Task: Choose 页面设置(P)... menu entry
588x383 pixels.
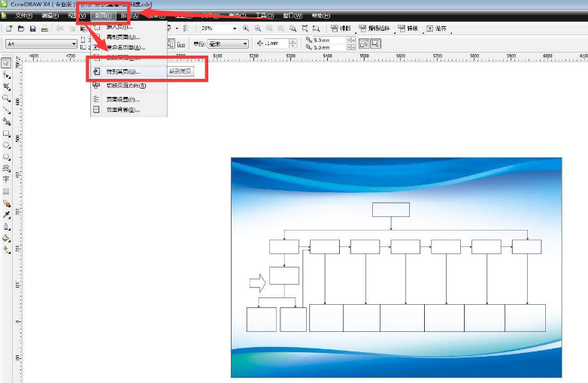Action: click(x=129, y=100)
